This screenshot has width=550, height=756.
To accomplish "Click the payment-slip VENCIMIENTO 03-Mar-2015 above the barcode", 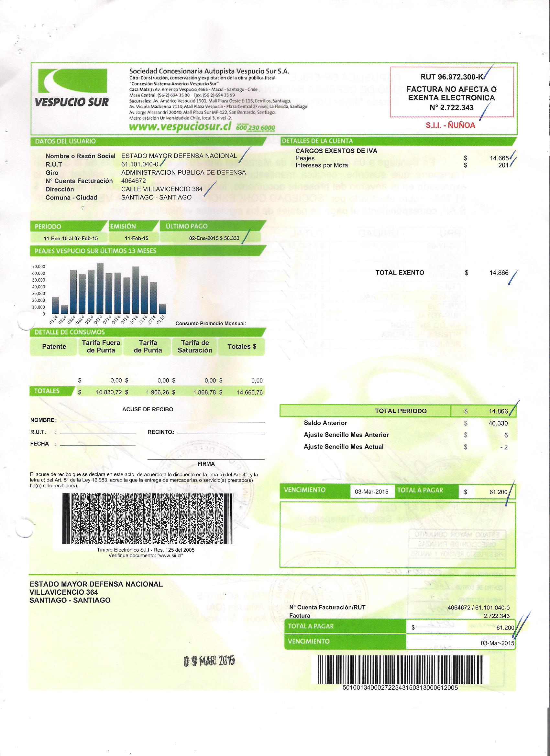I will pyautogui.click(x=498, y=643).
